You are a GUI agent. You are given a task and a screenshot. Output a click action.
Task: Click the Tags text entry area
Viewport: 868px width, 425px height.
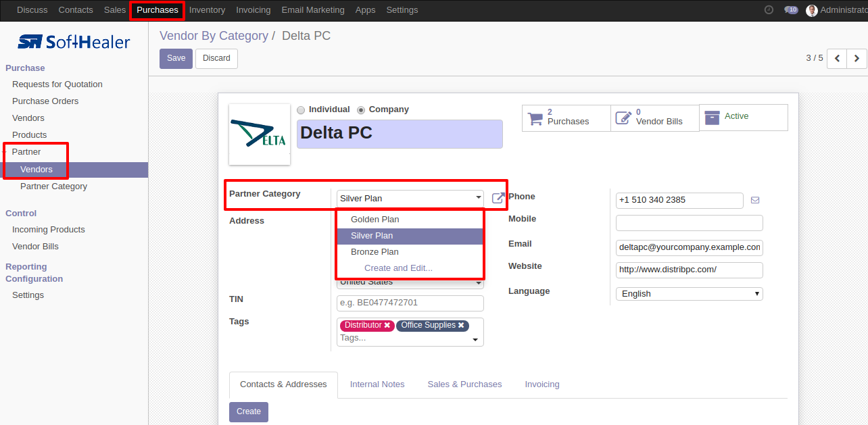[403, 338]
